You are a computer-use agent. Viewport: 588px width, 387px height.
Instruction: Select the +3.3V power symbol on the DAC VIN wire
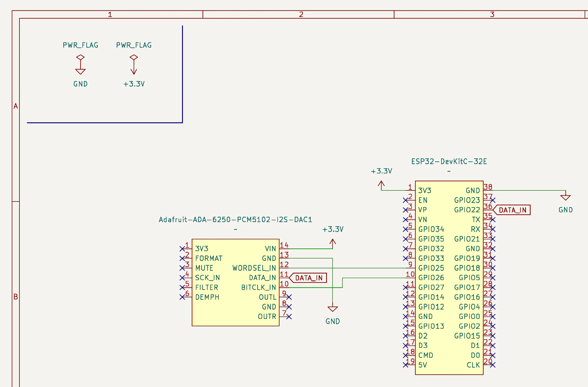pyautogui.click(x=333, y=243)
